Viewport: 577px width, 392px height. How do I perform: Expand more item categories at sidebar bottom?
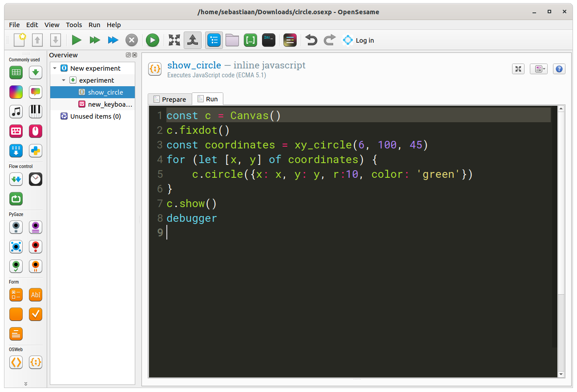tap(25, 383)
